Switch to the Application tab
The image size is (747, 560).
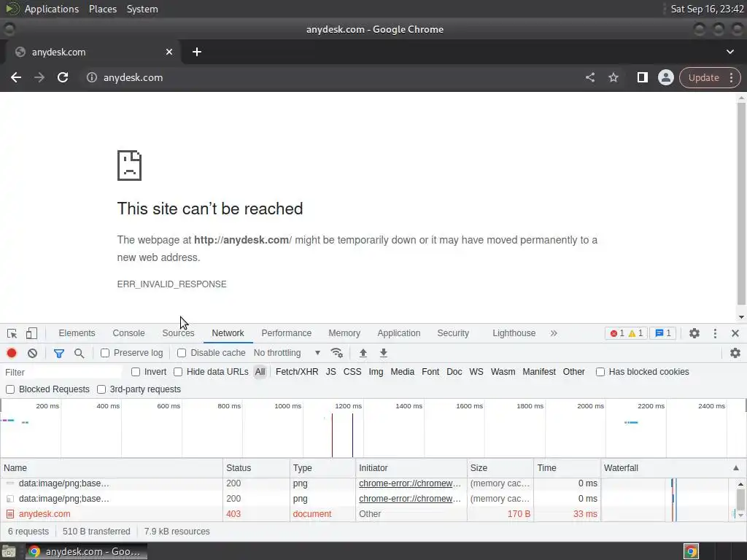(x=399, y=333)
